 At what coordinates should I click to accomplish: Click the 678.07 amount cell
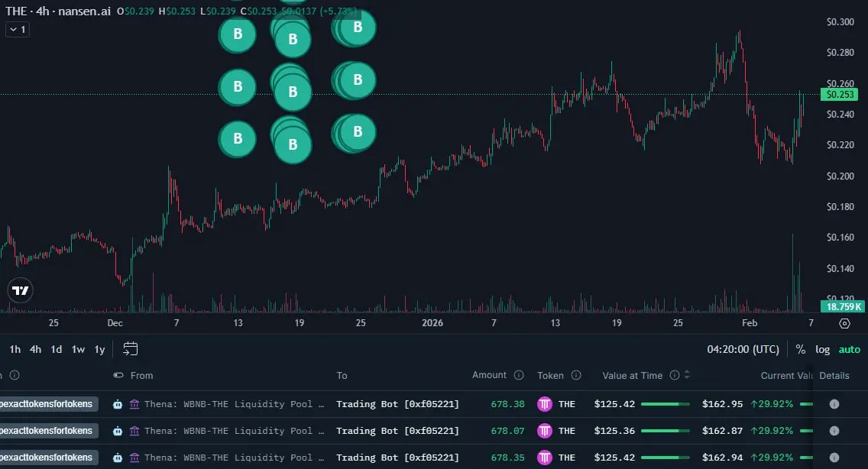[507, 431]
